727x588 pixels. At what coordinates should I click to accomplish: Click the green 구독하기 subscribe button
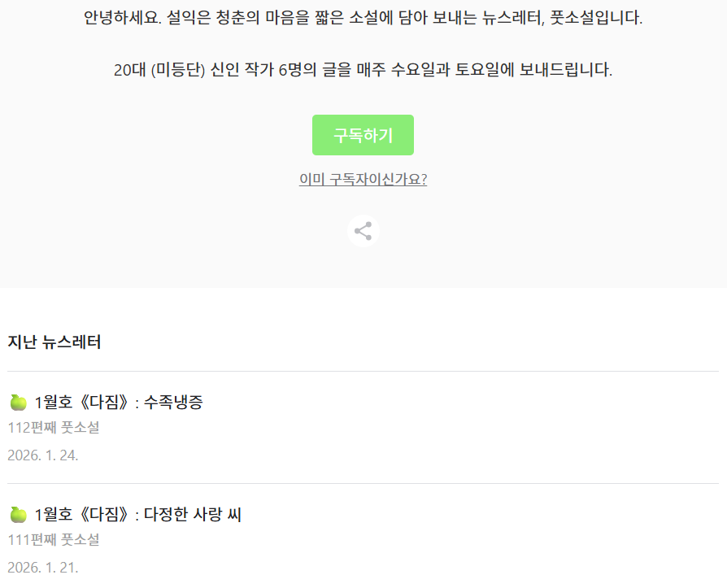click(363, 135)
